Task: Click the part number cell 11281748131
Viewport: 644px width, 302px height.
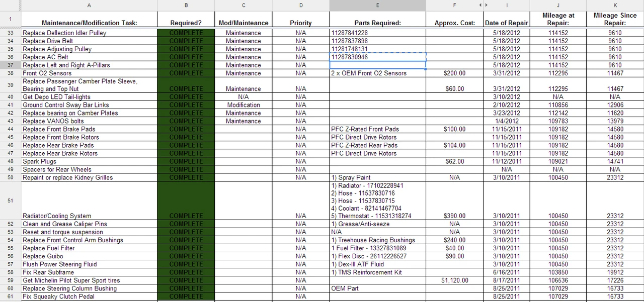Action: point(378,49)
